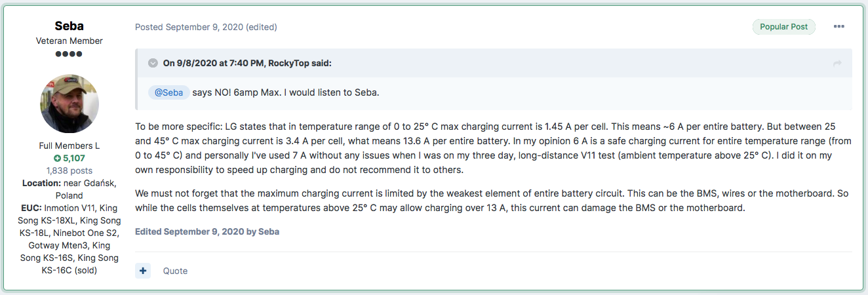Open the quote header "RockyTop said" link

click(x=247, y=63)
